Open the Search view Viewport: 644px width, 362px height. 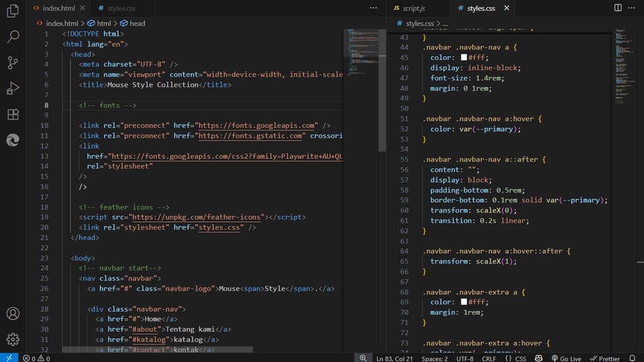(x=13, y=37)
